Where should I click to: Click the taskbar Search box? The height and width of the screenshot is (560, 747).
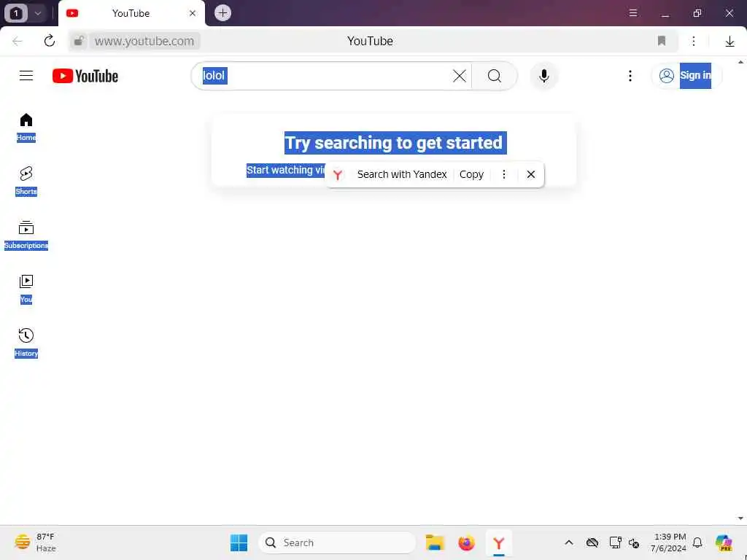337,542
